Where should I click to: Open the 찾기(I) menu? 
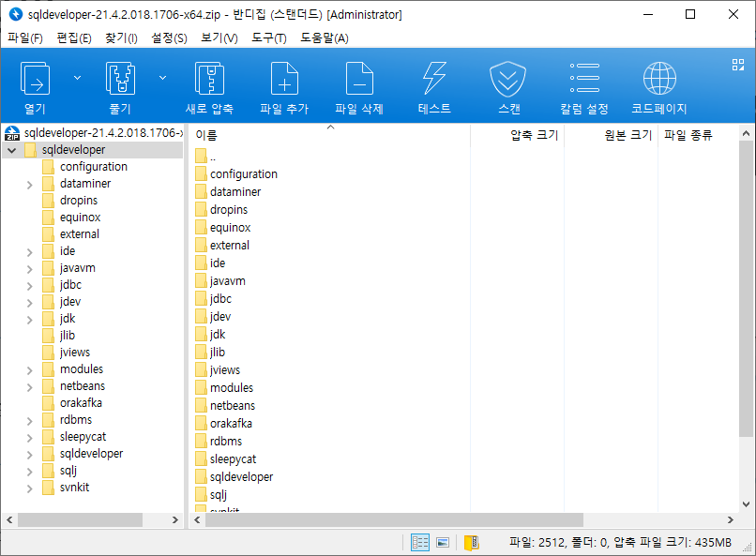click(x=121, y=38)
